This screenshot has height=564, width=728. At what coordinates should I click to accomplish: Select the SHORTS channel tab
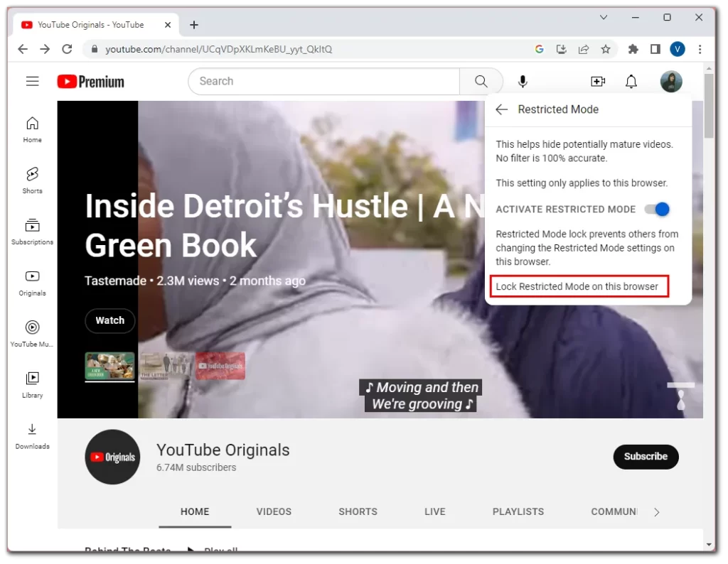[358, 511]
